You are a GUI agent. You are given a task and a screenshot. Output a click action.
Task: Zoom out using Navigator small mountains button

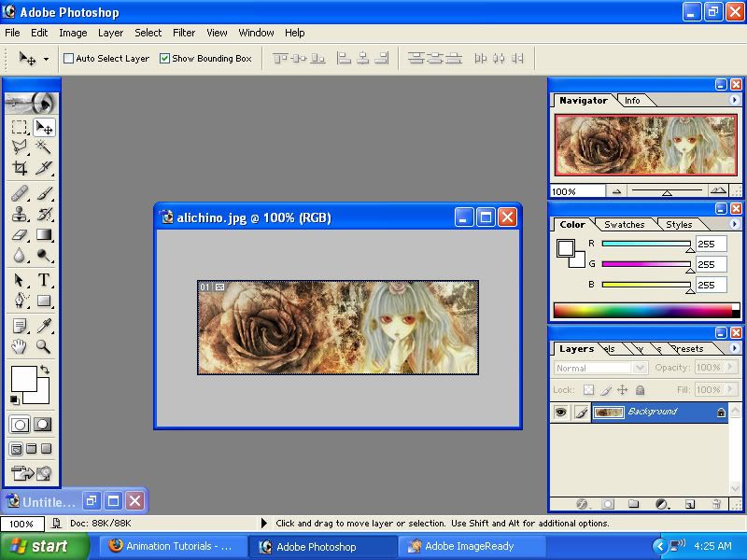616,191
